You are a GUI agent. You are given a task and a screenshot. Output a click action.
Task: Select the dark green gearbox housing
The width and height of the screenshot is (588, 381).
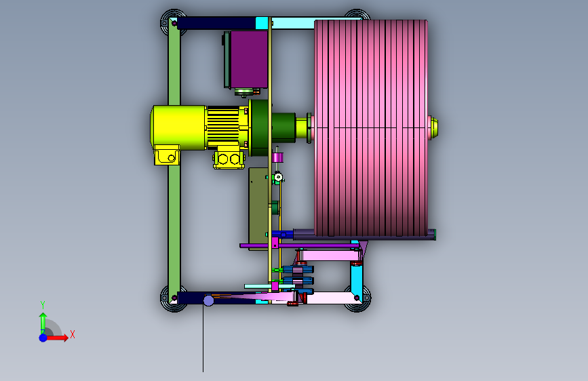[260, 127]
